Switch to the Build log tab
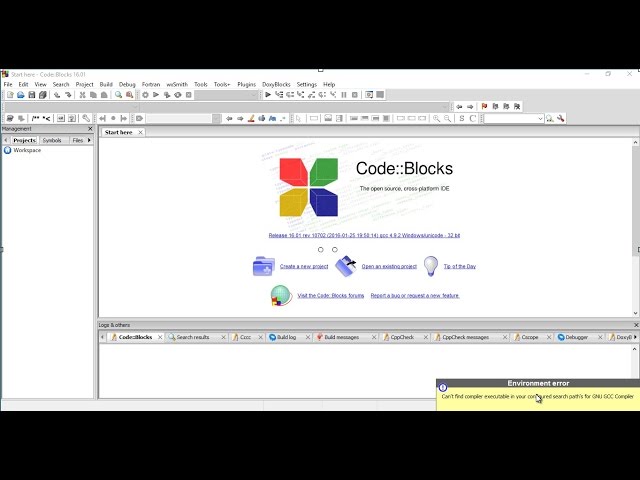The image size is (640, 480). pyautogui.click(x=286, y=337)
